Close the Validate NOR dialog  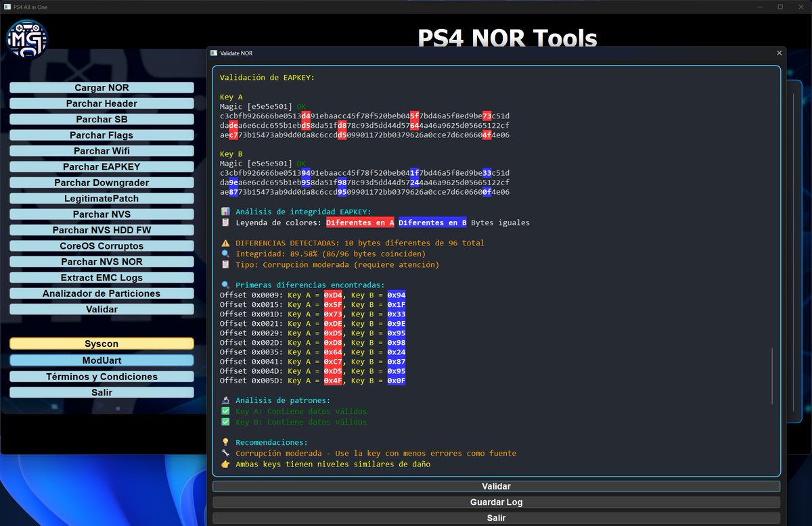(779, 53)
